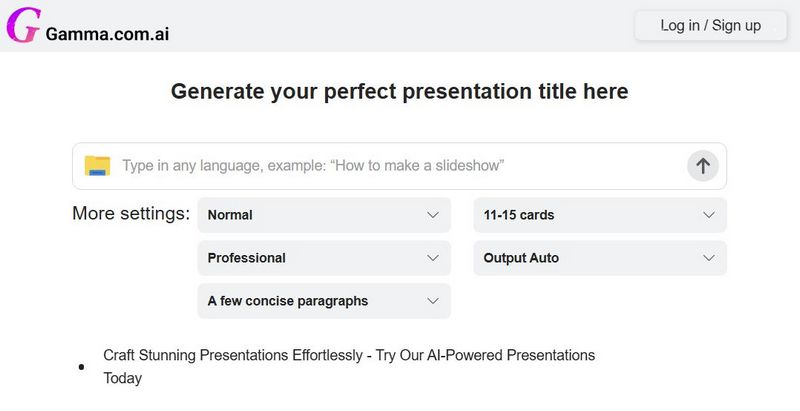The image size is (800, 411).
Task: Click the yellow folder upload icon
Action: pos(97,166)
